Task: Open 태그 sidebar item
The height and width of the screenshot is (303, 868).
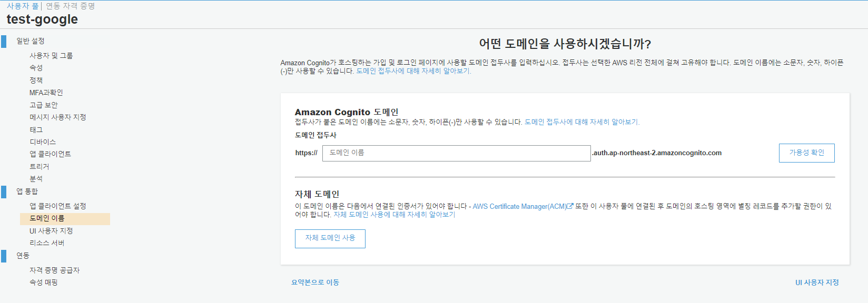Action: [x=36, y=130]
